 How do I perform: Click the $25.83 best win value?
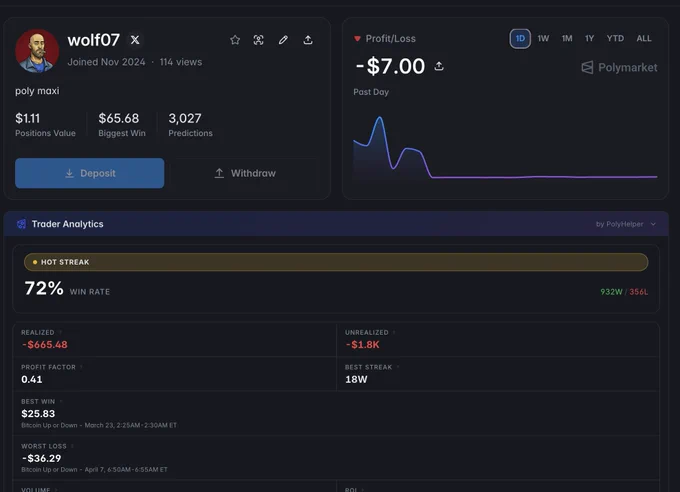click(x=38, y=414)
